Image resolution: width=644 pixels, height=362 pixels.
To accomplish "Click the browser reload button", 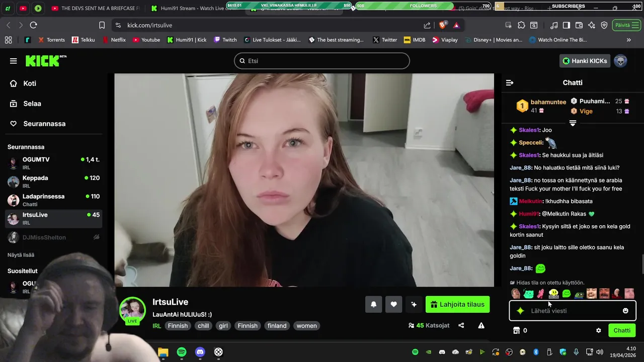I will point(33,25).
